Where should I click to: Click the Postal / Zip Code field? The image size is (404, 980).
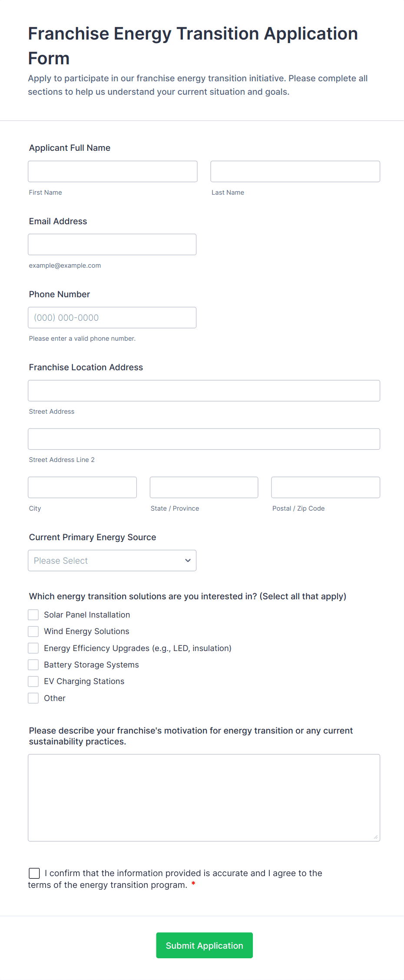point(325,487)
